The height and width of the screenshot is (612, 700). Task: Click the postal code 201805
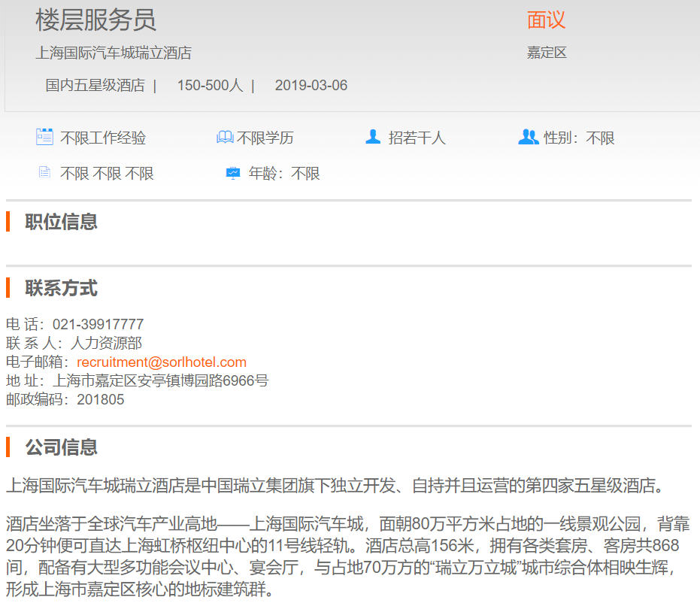click(x=101, y=400)
